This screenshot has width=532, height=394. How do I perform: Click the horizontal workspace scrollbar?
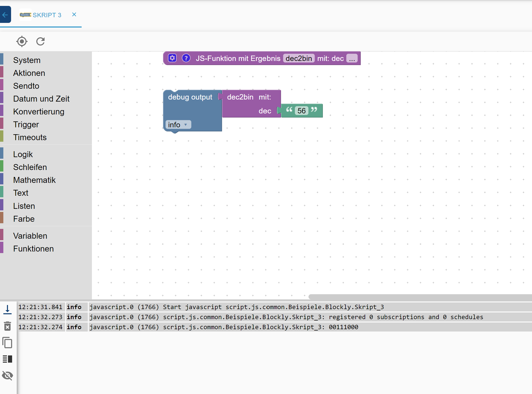[x=420, y=297]
